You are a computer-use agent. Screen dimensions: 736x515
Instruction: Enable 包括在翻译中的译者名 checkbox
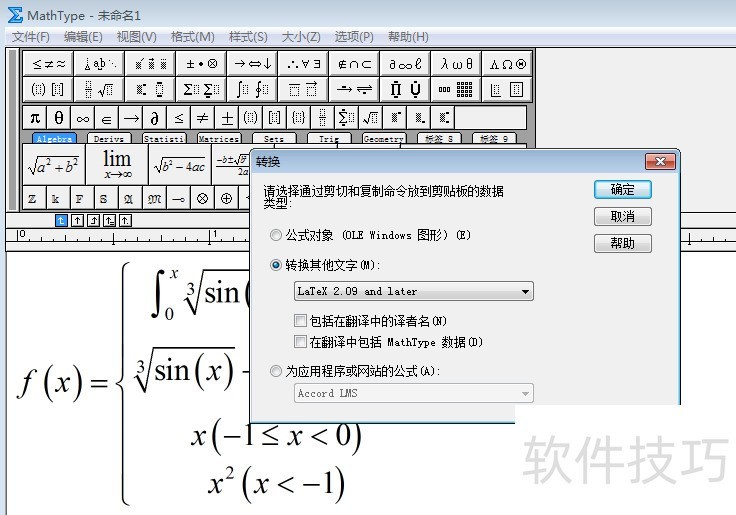(x=301, y=321)
